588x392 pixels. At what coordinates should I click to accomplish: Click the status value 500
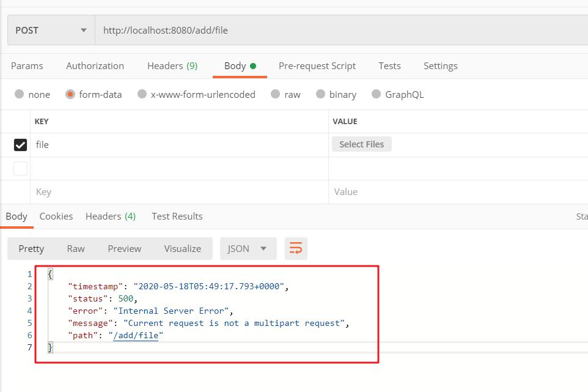point(126,298)
